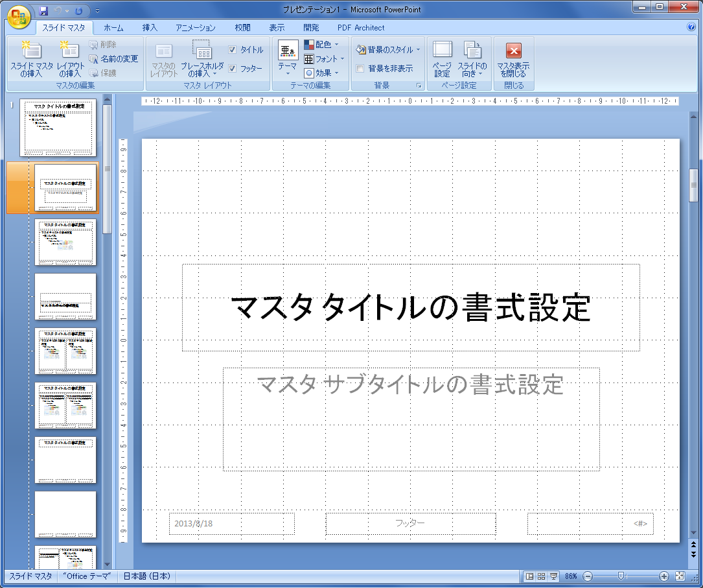
Task: Click the zoom slider handle
Action: [x=621, y=576]
